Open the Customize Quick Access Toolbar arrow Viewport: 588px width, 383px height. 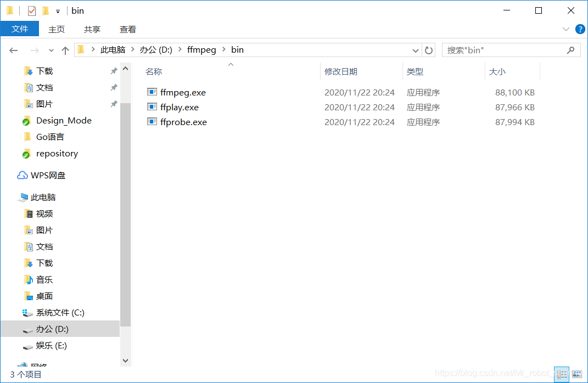pos(58,12)
